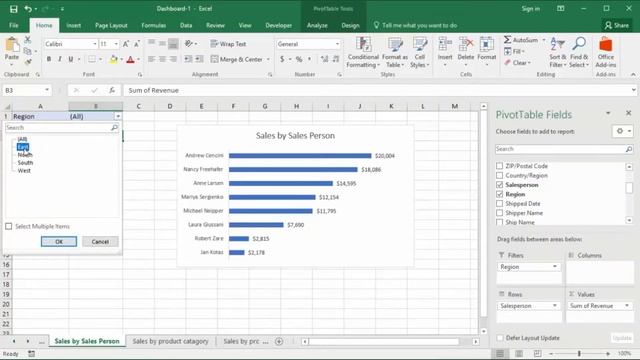Click new sheet plus icon
Viewport: 640px width, 360px height.
(x=279, y=341)
